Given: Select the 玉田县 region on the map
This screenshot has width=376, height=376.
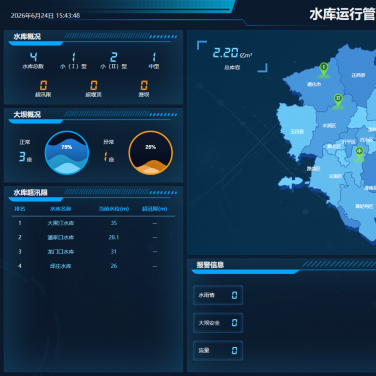Looking at the screenshot, I should coord(296,131).
